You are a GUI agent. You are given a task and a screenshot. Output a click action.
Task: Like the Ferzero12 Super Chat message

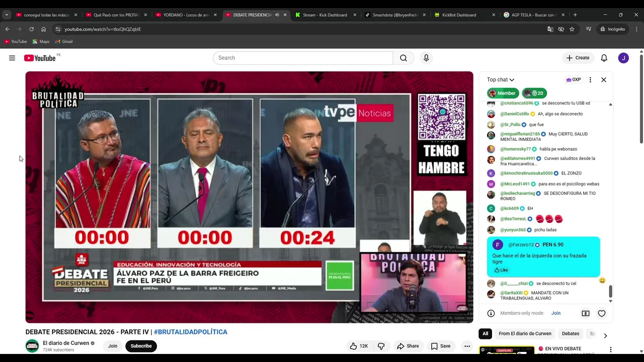501,270
